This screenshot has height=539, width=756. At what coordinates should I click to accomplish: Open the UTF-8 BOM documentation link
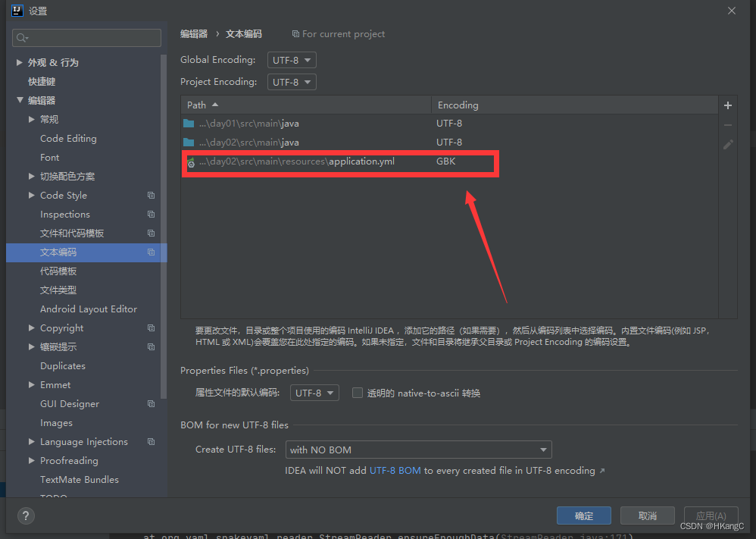pos(395,470)
